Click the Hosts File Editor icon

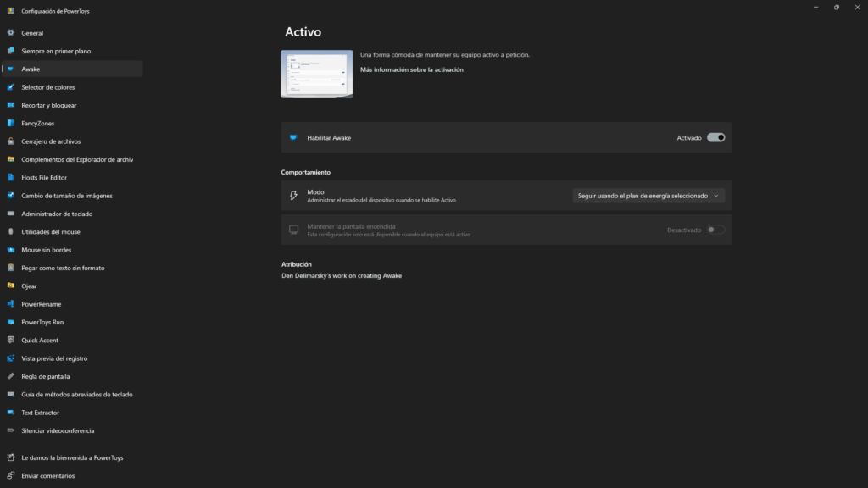(10, 178)
